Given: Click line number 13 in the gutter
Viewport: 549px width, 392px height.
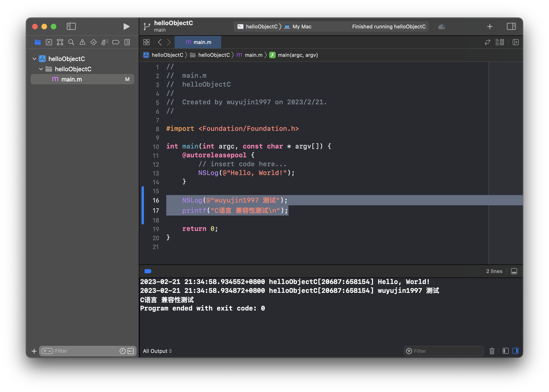Looking at the screenshot, I should [156, 173].
